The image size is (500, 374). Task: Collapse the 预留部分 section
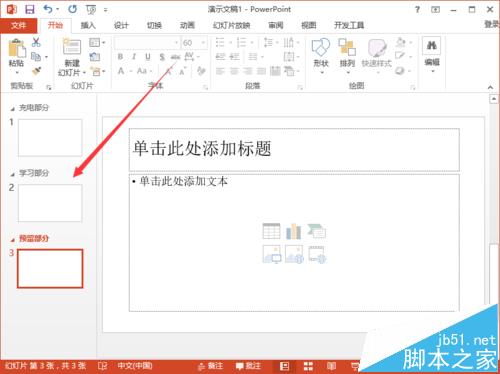12,239
